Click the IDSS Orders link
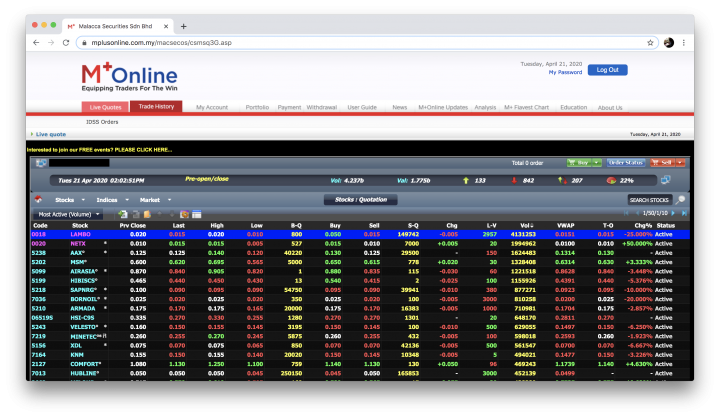The image size is (720, 418). point(102,122)
